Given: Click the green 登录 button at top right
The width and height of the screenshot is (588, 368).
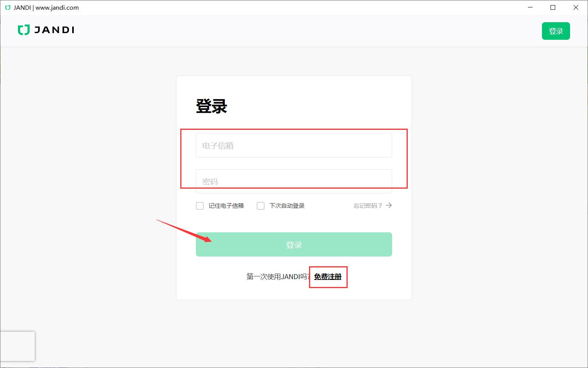Looking at the screenshot, I should coord(556,31).
